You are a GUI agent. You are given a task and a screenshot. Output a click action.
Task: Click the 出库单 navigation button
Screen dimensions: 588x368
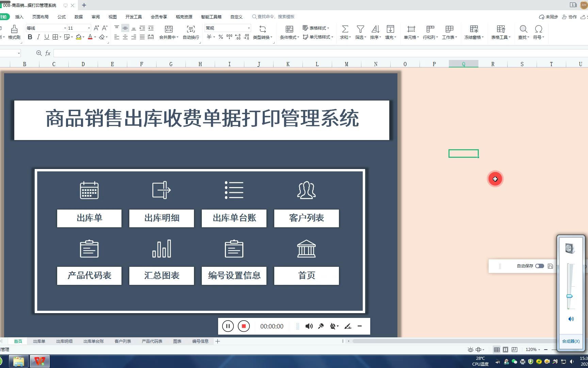tap(89, 218)
